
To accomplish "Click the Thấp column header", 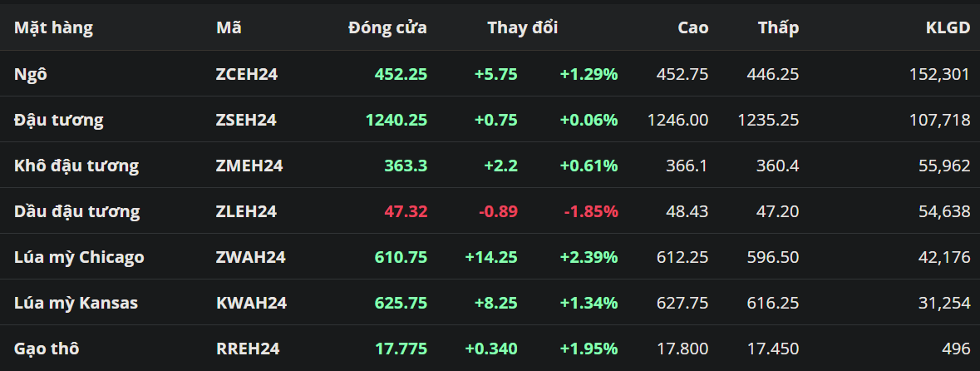I will pyautogui.click(x=778, y=27).
